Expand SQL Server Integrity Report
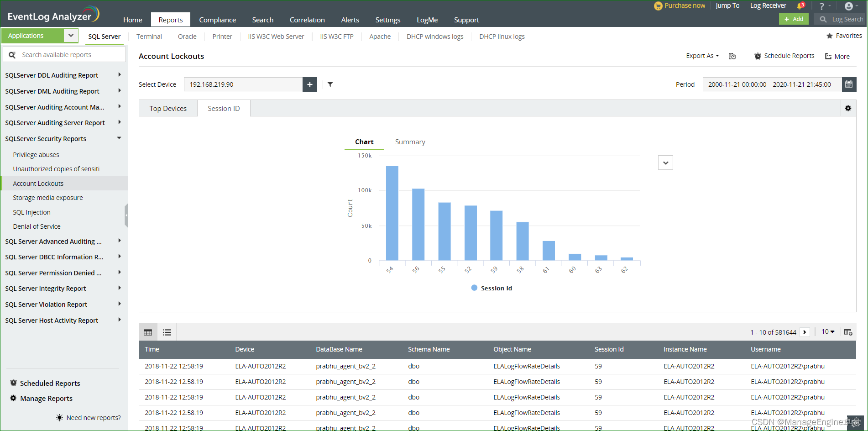 click(x=119, y=288)
